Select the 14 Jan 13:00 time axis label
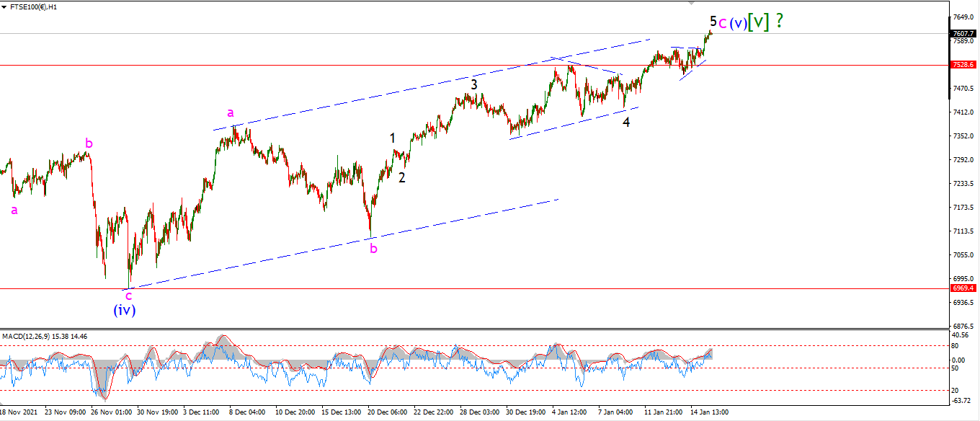 click(709, 412)
